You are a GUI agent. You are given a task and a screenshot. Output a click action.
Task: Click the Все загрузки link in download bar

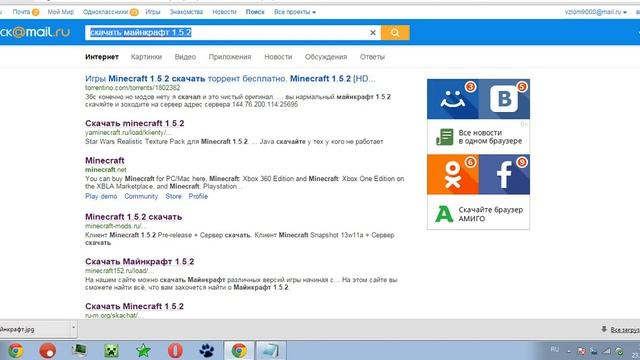[624, 329]
